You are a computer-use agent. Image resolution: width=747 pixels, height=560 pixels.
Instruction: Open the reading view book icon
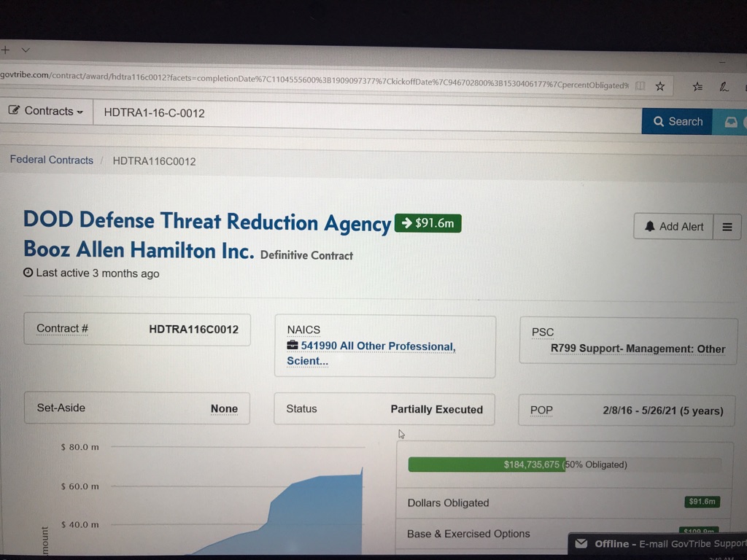(640, 86)
